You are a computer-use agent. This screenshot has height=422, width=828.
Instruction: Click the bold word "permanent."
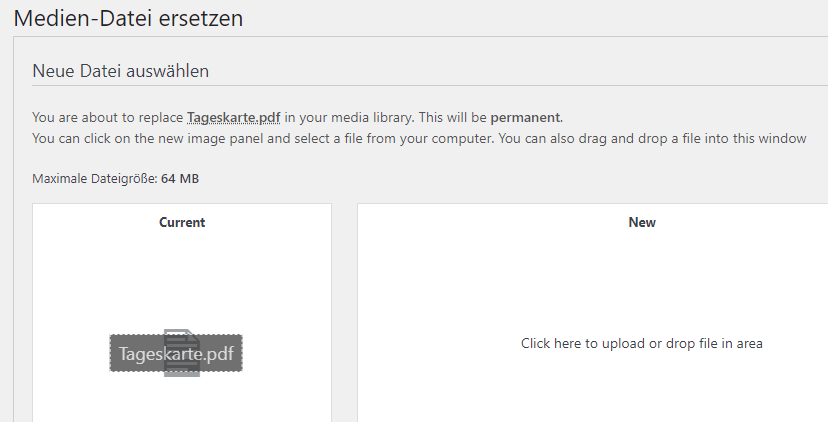[526, 117]
